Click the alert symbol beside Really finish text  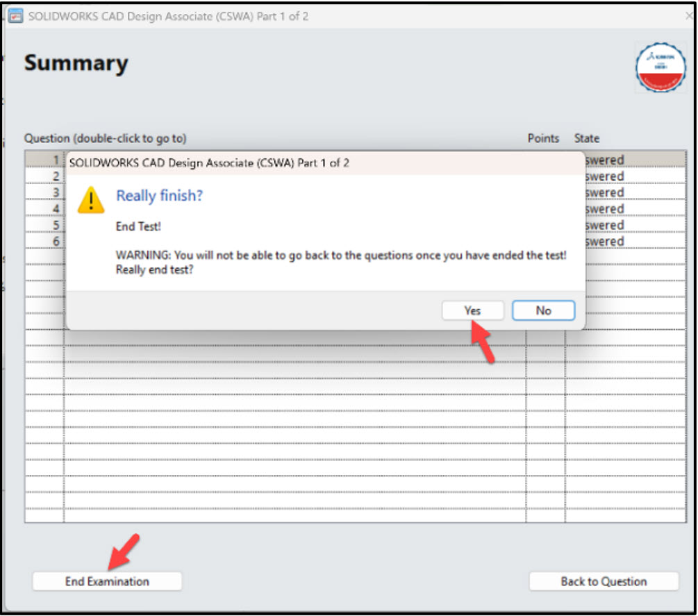point(91,201)
